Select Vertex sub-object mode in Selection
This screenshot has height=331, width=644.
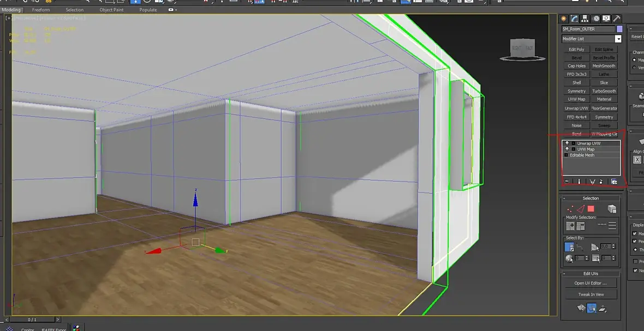tap(570, 209)
